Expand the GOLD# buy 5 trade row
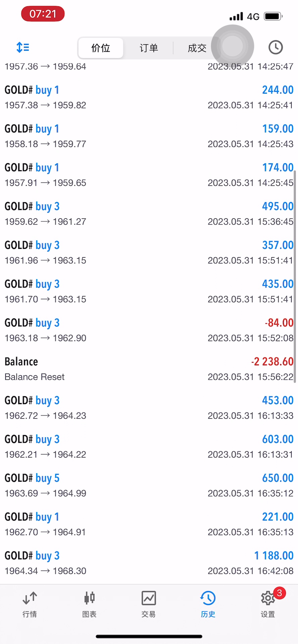 point(149,485)
